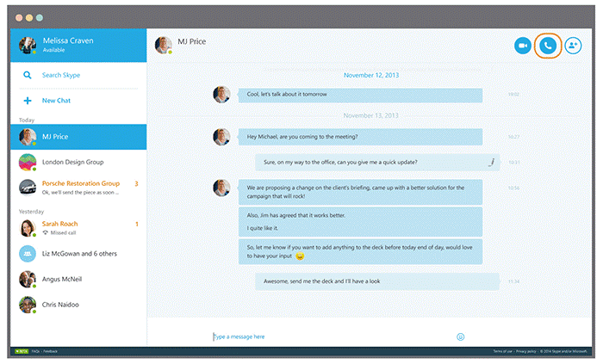This screenshot has height=364, width=603.
Task: Open Sarah Roach's missed call conversation
Action: pos(78,228)
